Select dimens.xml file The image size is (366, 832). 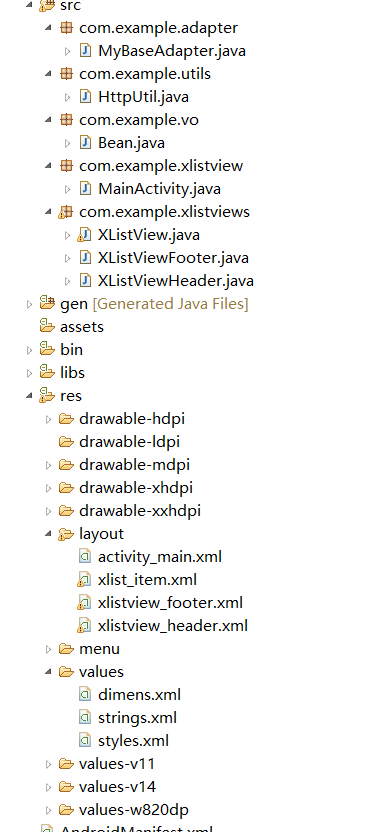pyautogui.click(x=140, y=695)
